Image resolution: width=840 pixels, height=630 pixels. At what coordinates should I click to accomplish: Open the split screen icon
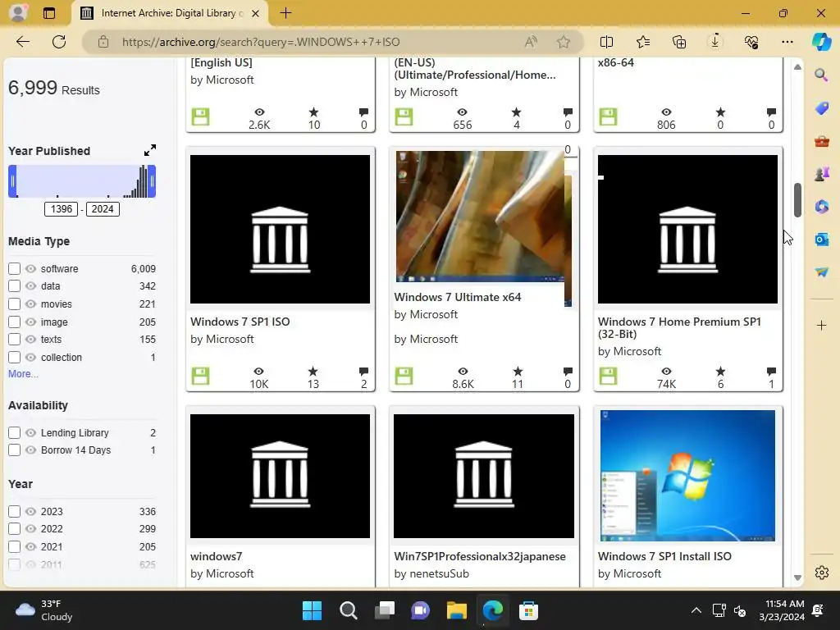[x=606, y=42]
